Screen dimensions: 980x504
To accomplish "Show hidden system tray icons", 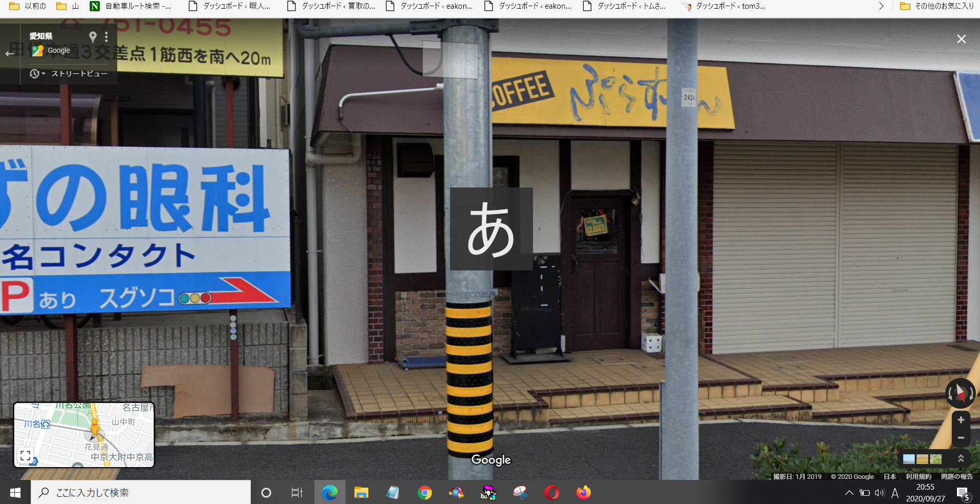I will (x=849, y=493).
